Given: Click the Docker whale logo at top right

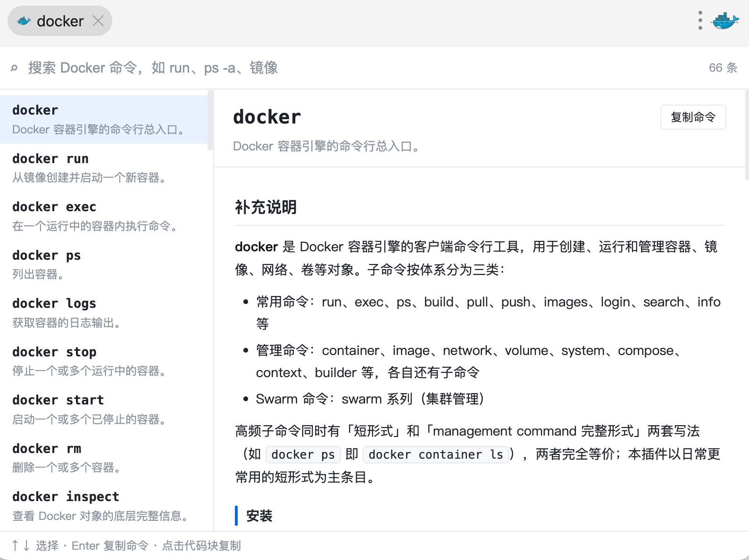Looking at the screenshot, I should coord(725,21).
